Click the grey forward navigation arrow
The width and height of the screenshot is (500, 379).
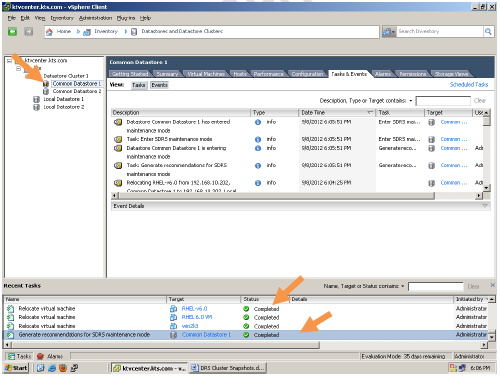29,32
